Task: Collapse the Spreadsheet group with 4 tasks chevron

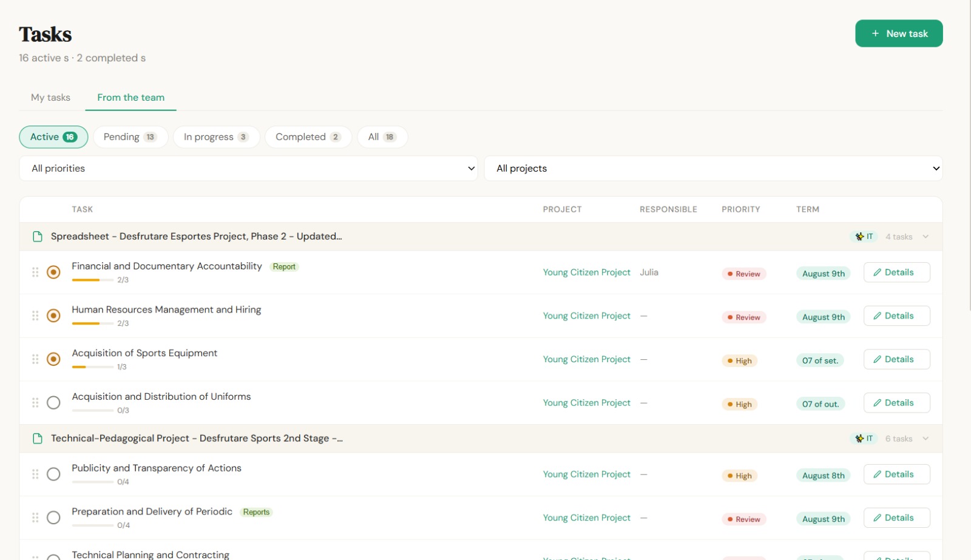Action: 925,237
